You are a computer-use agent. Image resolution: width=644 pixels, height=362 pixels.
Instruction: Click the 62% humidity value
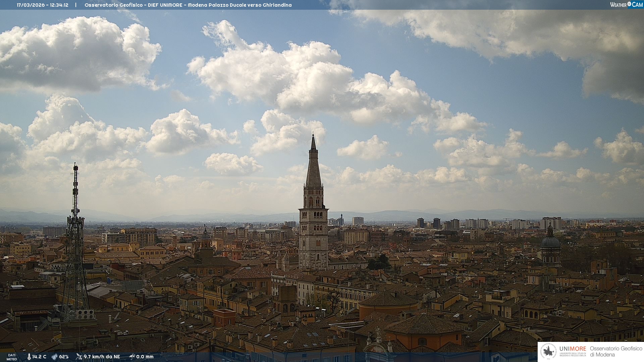coord(64,357)
